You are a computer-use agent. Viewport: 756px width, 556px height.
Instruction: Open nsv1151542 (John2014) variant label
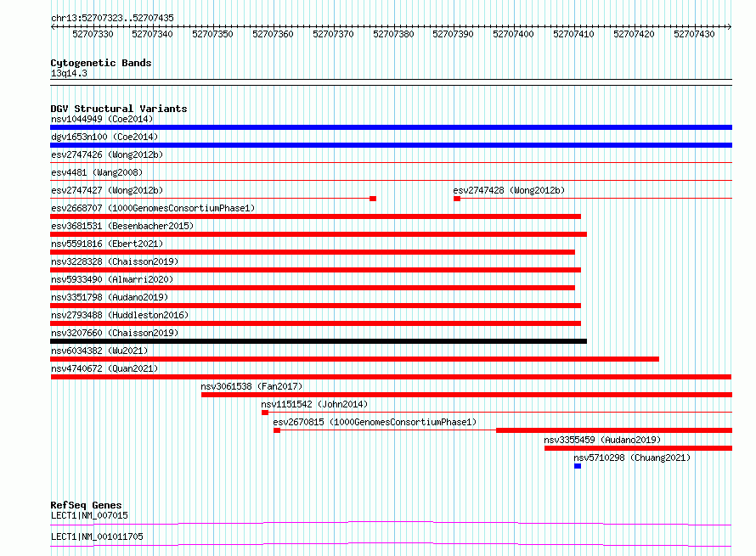tap(314, 404)
